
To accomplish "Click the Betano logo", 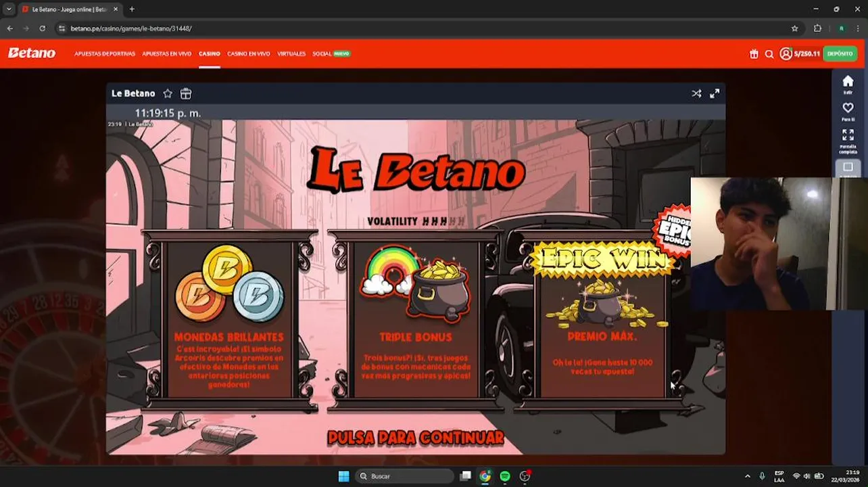I will 32,53.
